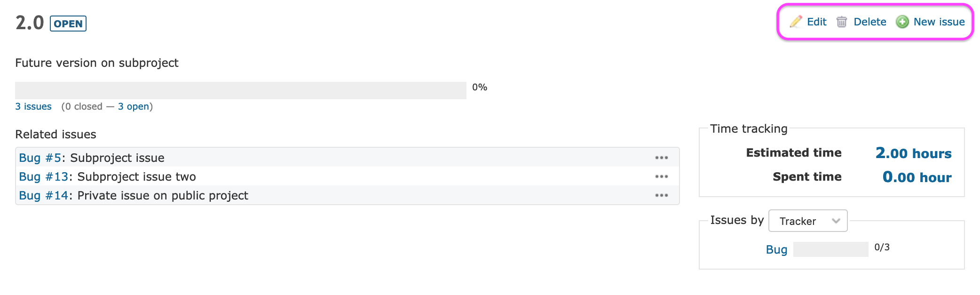
Task: Click the dropdown chevron beside Tracker
Action: tap(836, 221)
